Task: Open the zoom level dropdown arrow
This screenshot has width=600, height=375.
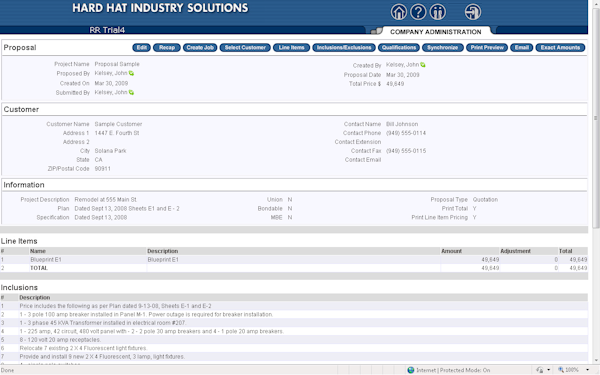Action: coord(587,370)
